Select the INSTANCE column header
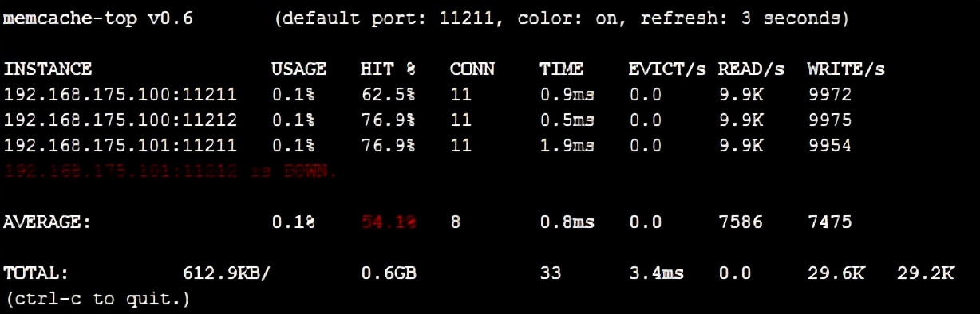980x314 pixels. click(48, 69)
